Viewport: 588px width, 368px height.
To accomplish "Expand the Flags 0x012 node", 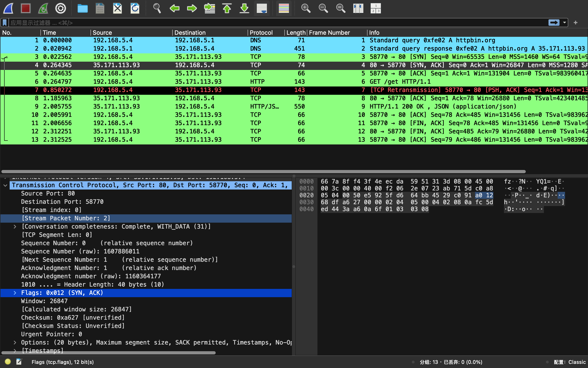I will (x=15, y=293).
